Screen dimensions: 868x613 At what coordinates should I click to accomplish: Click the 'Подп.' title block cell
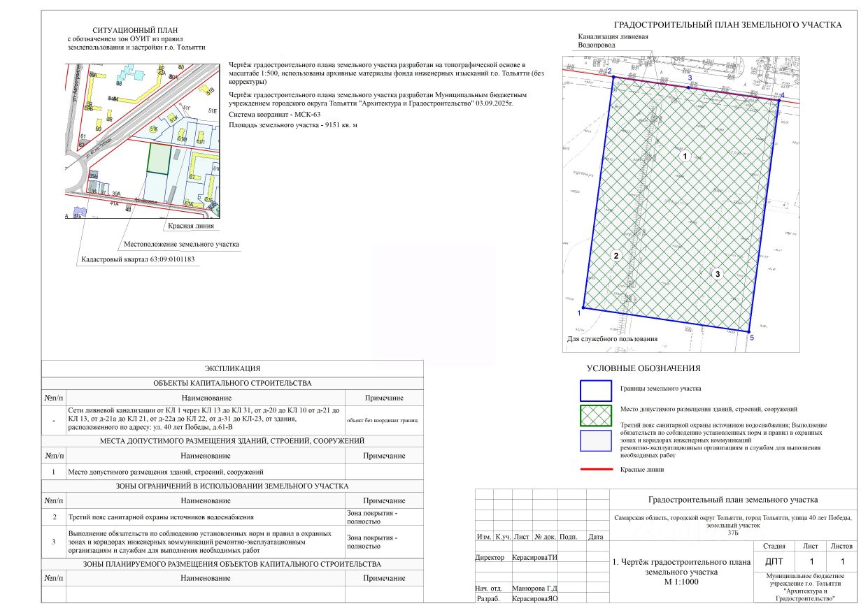569,538
